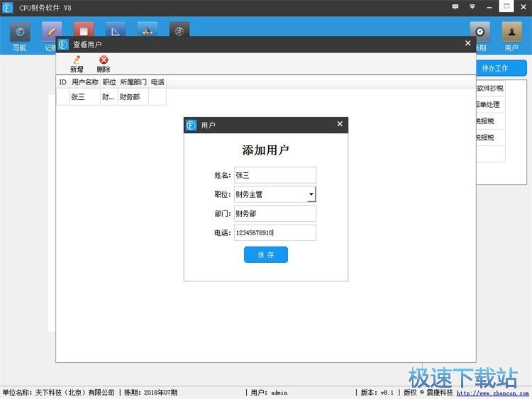
Task: Select the truncated 财... position cell
Action: tap(109, 97)
